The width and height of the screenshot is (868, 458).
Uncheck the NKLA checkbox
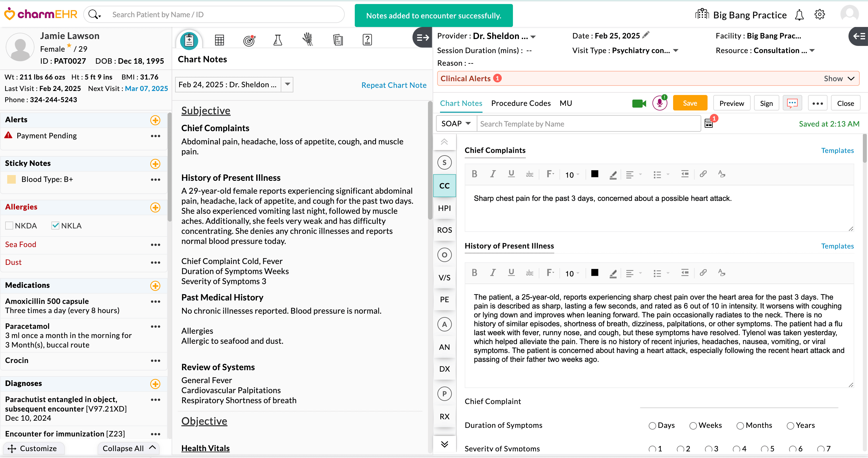tap(55, 226)
